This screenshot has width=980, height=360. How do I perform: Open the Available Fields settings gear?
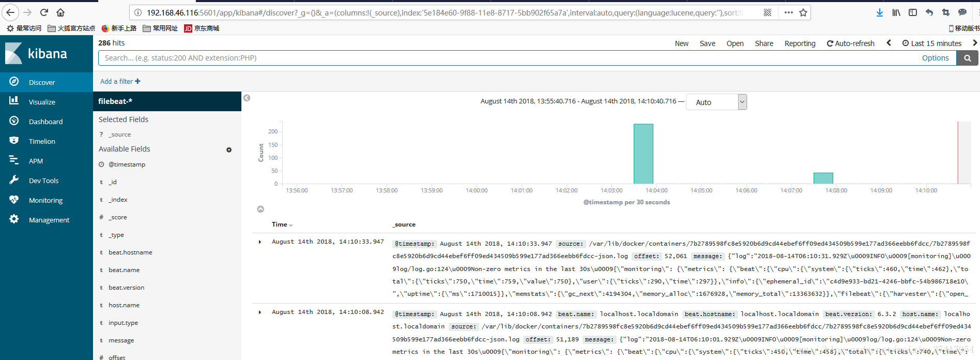pyautogui.click(x=229, y=150)
